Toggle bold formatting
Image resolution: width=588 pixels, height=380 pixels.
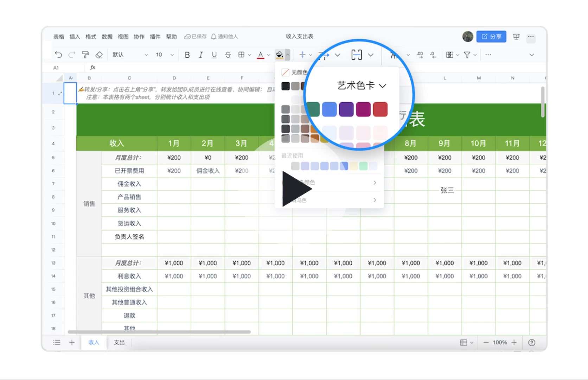187,55
